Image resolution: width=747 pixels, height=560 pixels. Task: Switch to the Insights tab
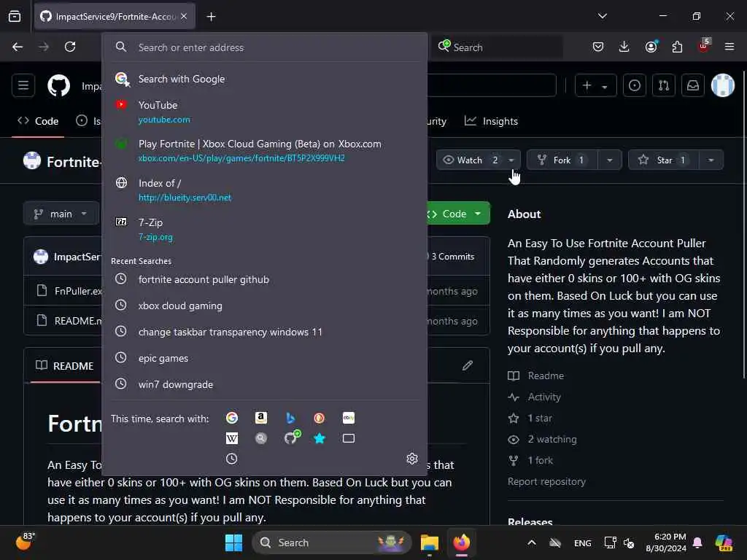(x=491, y=121)
